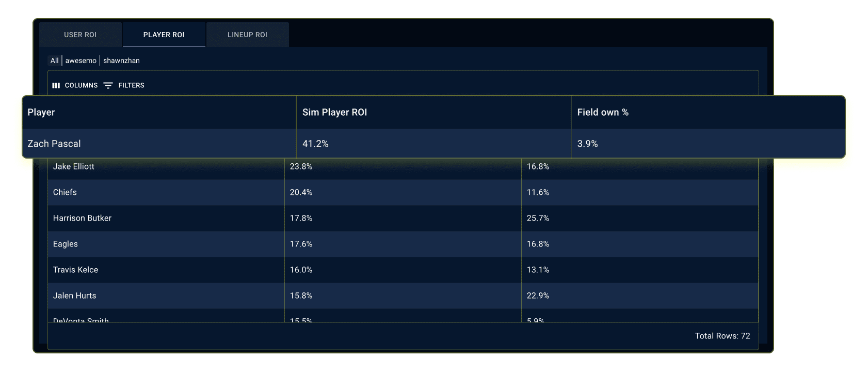Select the Eagles row name
The height and width of the screenshot is (372, 868).
tap(66, 244)
